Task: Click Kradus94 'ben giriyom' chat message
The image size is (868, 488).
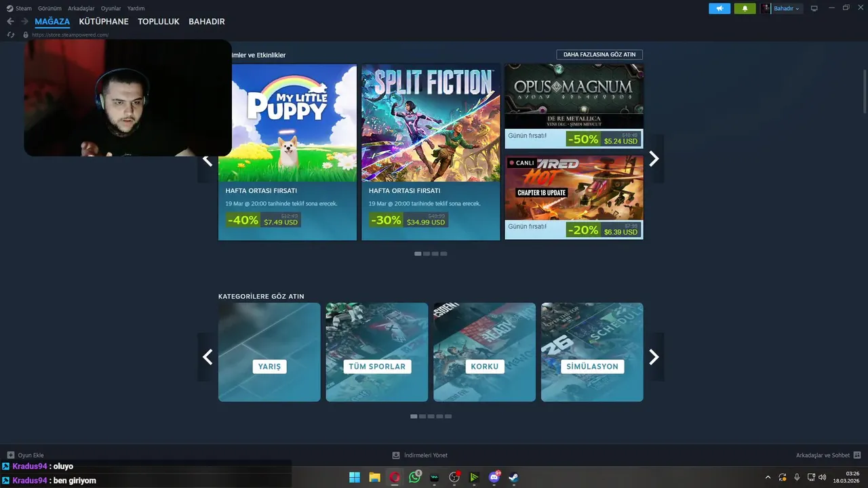Action: (x=49, y=481)
